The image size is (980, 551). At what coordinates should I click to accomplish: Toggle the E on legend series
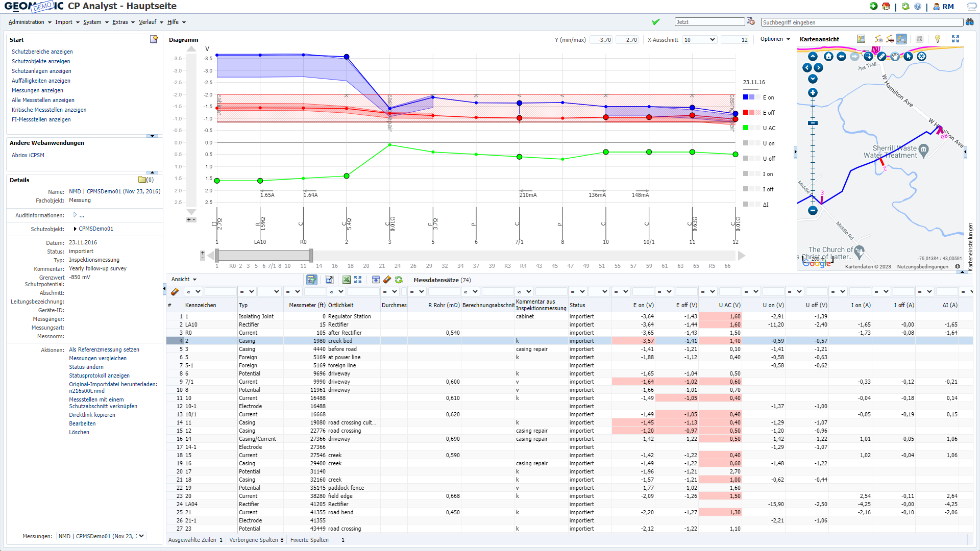pos(768,97)
